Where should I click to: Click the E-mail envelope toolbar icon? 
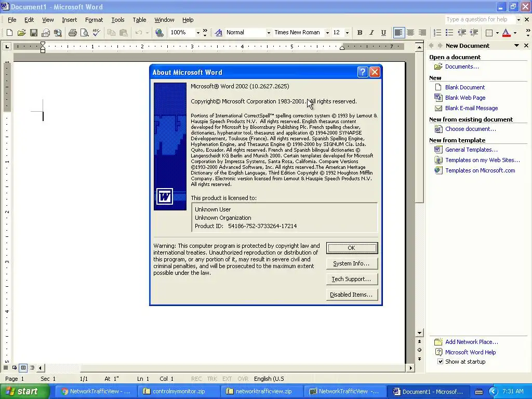click(46, 33)
